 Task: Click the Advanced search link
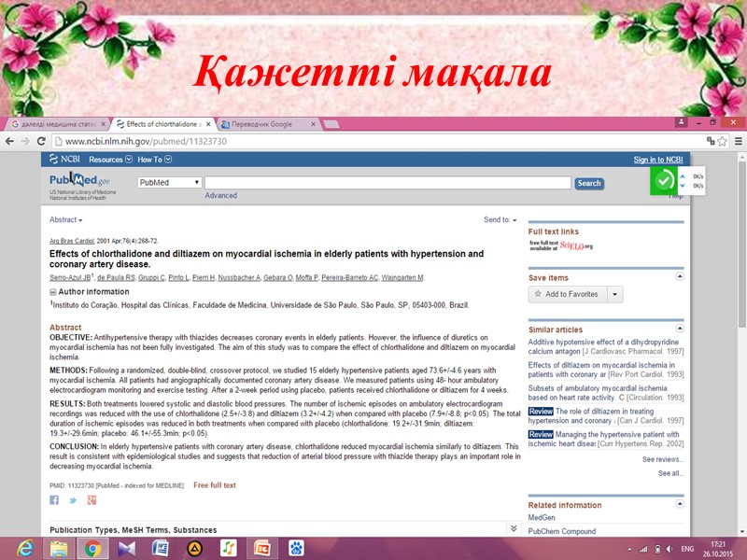point(220,195)
